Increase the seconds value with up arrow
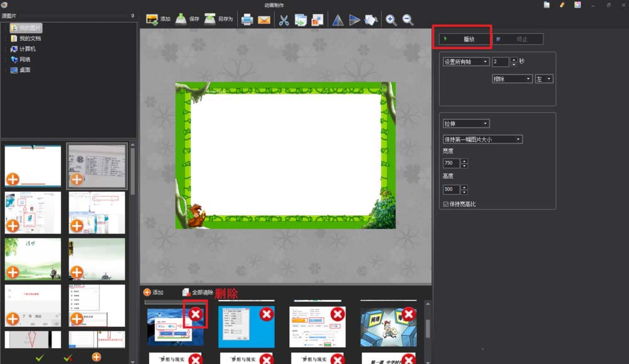 coord(514,59)
